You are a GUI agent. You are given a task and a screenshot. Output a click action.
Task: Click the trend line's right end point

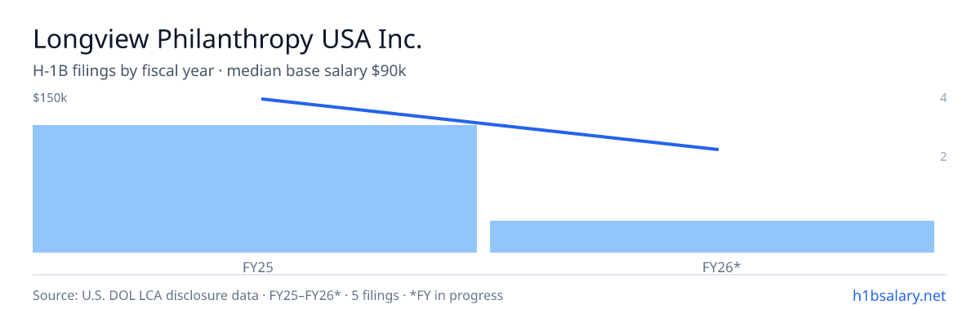(x=718, y=150)
